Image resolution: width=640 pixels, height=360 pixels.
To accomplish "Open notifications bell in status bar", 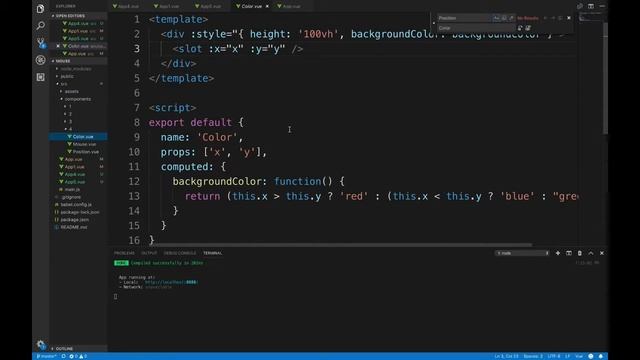I will (x=601, y=356).
